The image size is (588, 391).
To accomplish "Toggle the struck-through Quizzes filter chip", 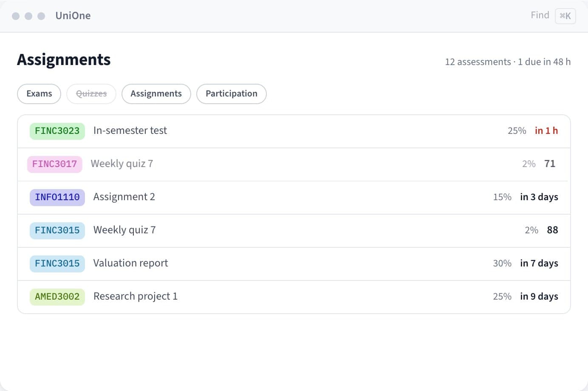I will click(x=91, y=94).
